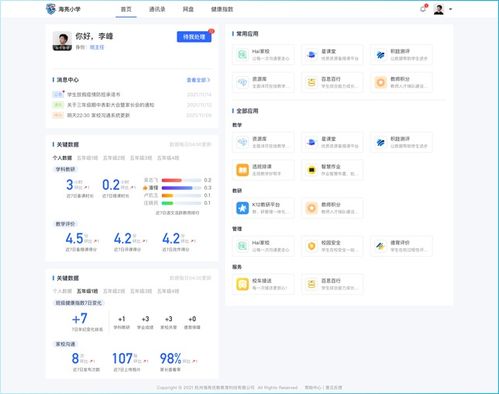499x394 pixels.
Task: Open the 智慧作业 app
Action: 332,170
